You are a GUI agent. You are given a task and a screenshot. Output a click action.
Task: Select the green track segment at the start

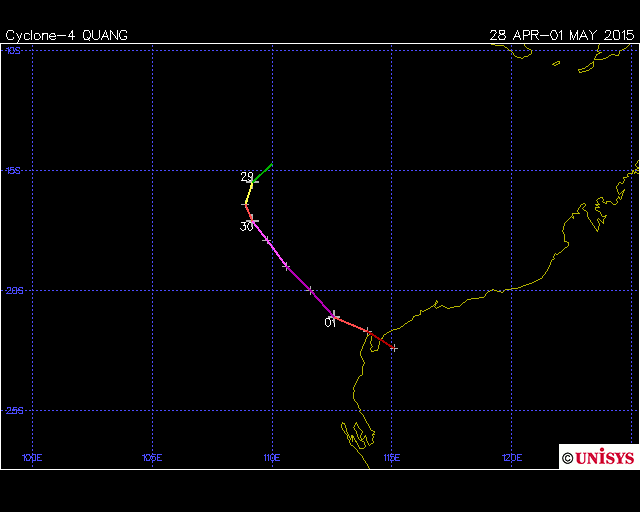tap(263, 172)
